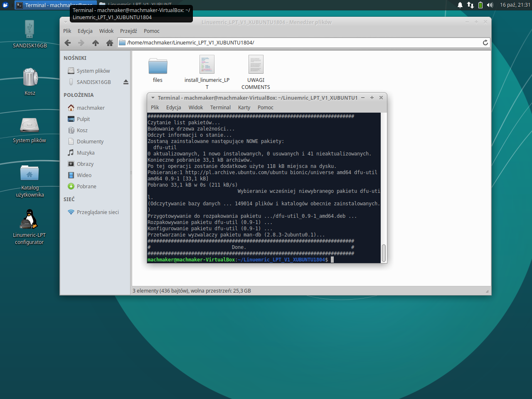Open the Terminal menu in terminal
This screenshot has height=399, width=532.
click(x=220, y=108)
